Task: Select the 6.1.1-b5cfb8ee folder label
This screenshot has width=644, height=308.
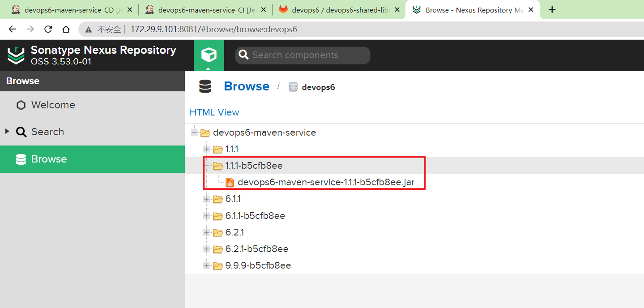Action: 255,216
